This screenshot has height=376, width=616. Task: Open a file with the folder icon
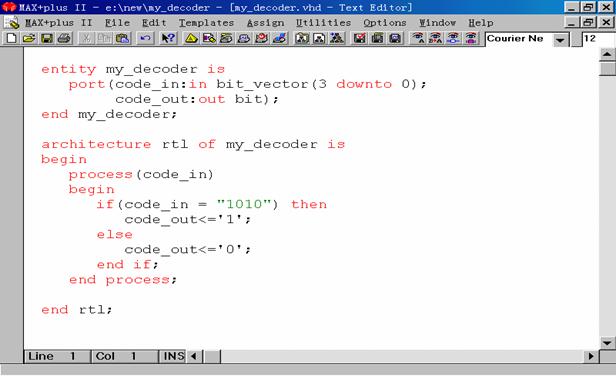coord(29,38)
